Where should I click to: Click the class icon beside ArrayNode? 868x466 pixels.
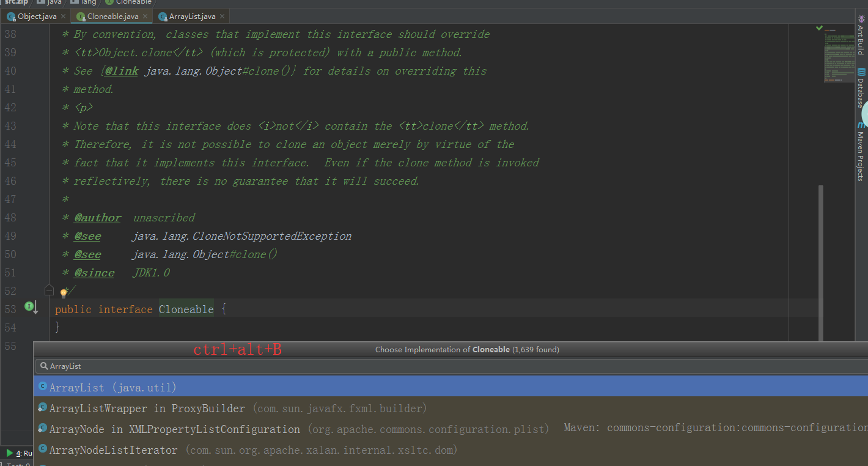[42, 428]
